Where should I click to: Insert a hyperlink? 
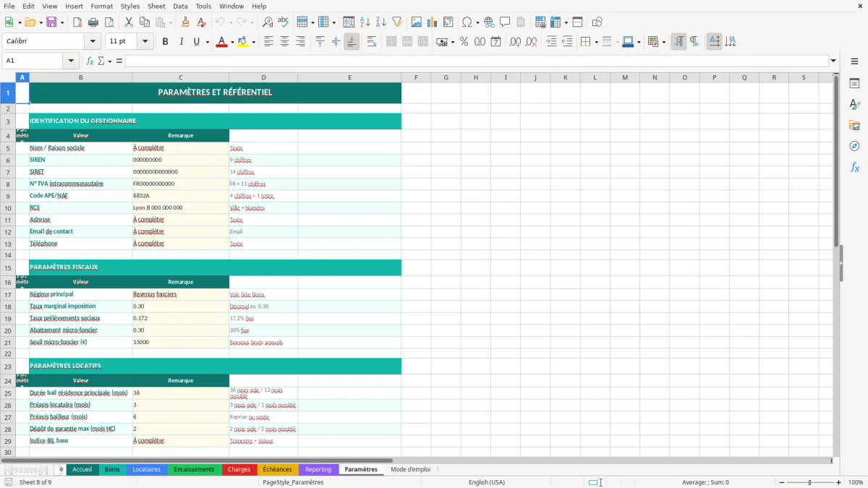coord(489,22)
